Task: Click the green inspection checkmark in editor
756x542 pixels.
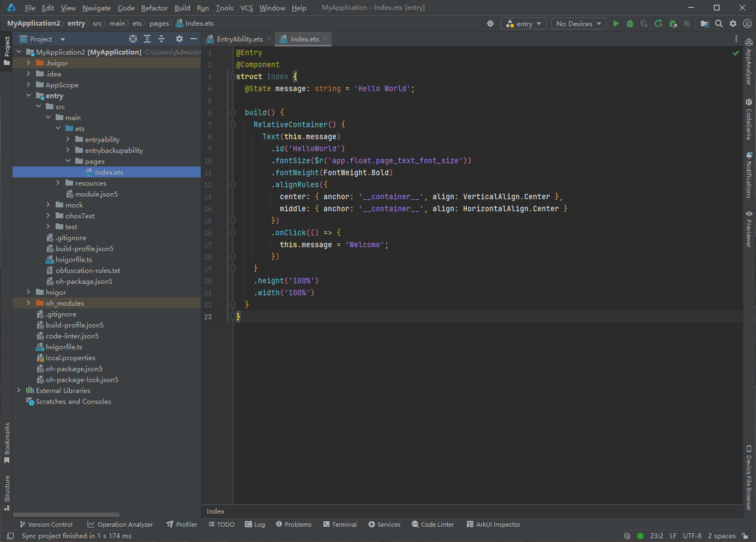Action: click(736, 53)
